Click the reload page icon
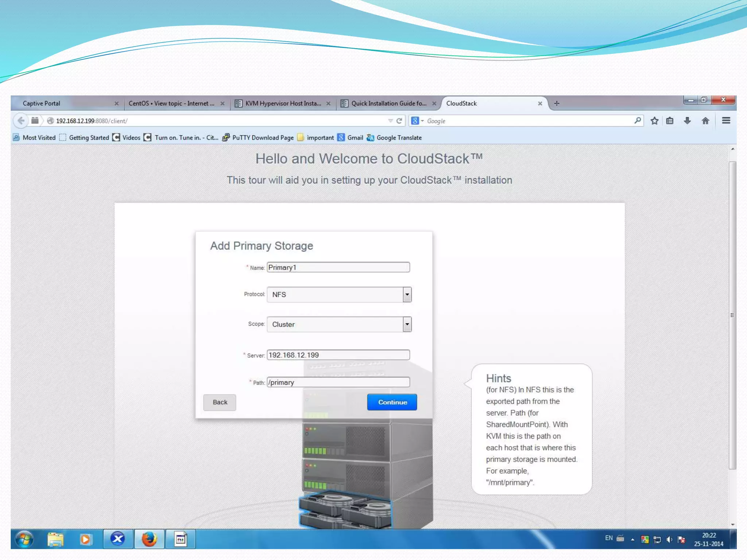This screenshot has width=747, height=560. click(x=399, y=121)
